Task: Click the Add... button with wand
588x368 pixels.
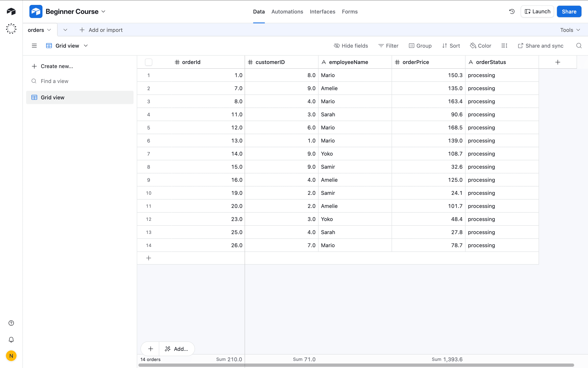Action: click(x=177, y=349)
